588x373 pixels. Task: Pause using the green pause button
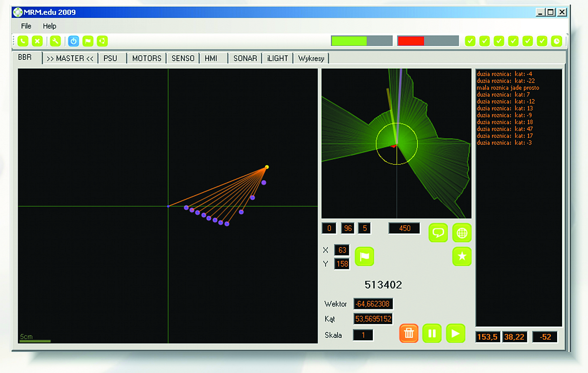pos(432,334)
